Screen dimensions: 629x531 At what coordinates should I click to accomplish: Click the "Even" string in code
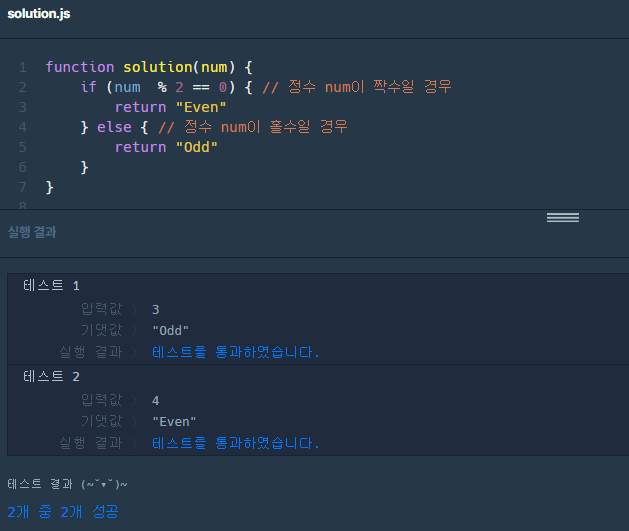tap(201, 107)
